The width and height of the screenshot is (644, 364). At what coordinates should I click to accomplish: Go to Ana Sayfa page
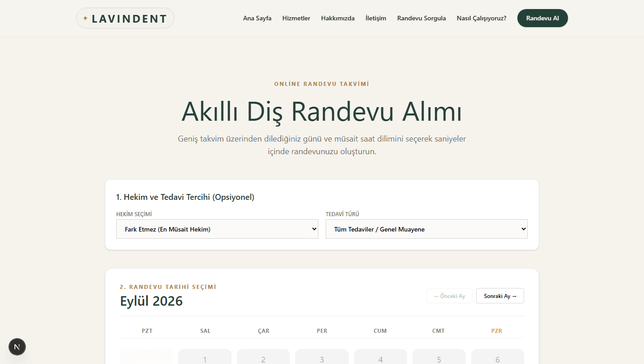point(257,19)
